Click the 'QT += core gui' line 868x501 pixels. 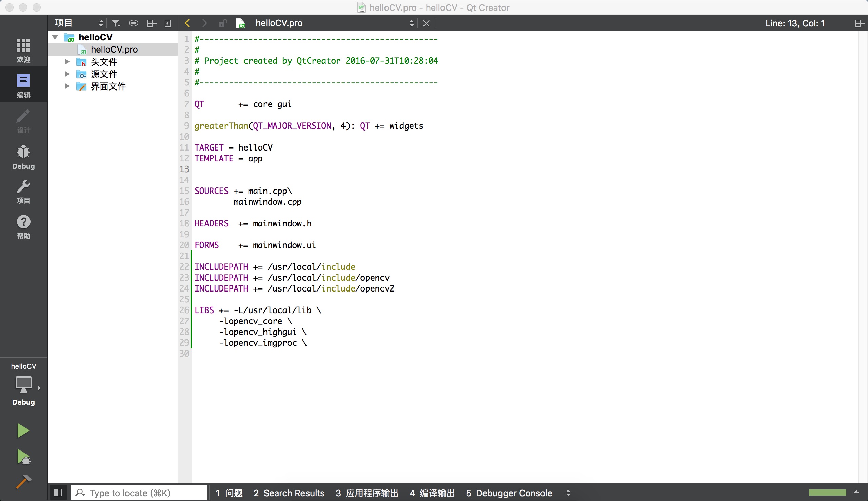[243, 104]
